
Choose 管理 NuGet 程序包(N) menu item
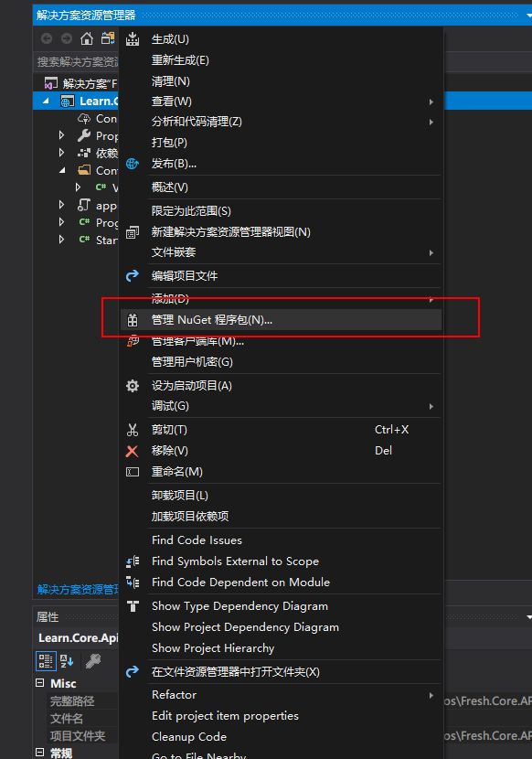point(281,320)
